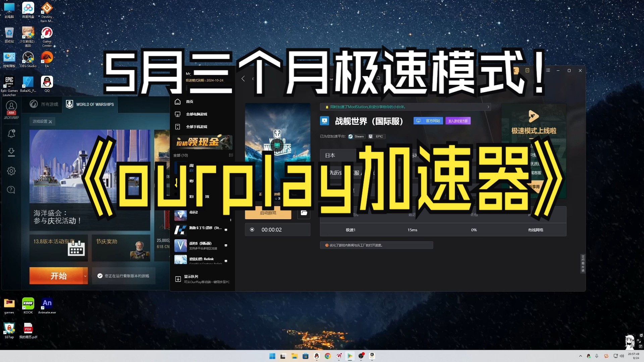
Task: Go back using the OurPlay back arrow
Action: pos(243,78)
